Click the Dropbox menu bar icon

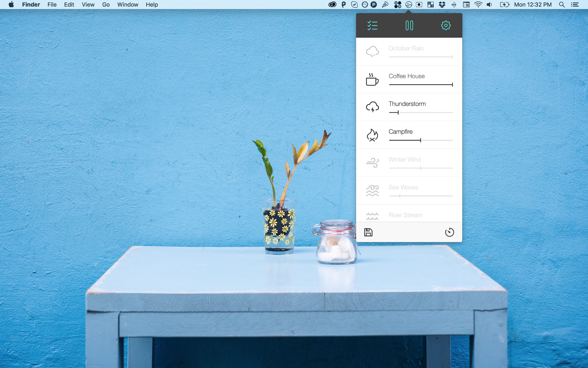click(442, 5)
